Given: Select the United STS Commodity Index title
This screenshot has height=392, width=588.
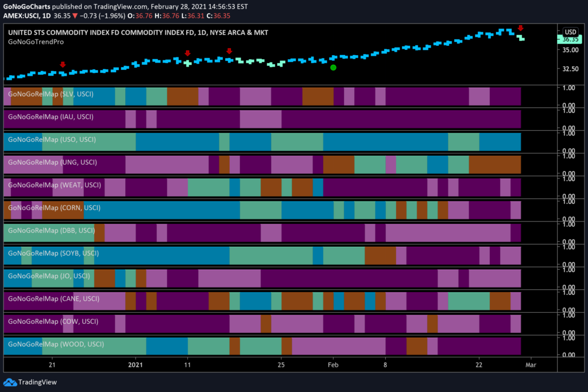Looking at the screenshot, I should (138, 33).
